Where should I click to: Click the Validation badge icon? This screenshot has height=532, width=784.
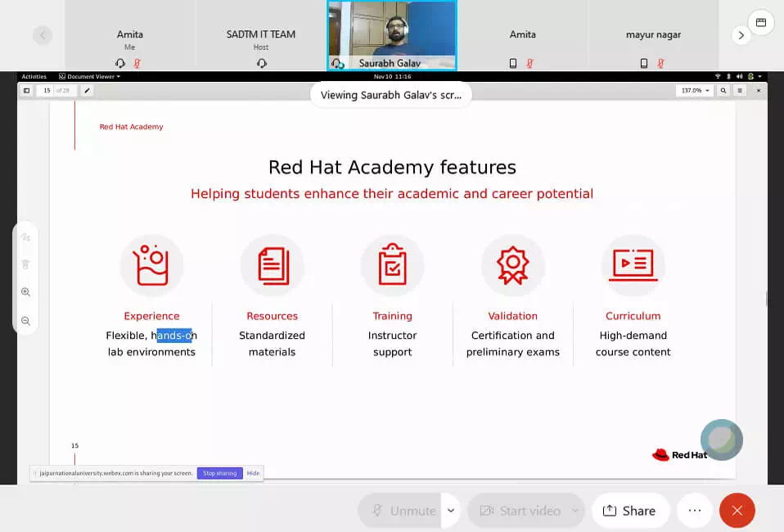[513, 265]
